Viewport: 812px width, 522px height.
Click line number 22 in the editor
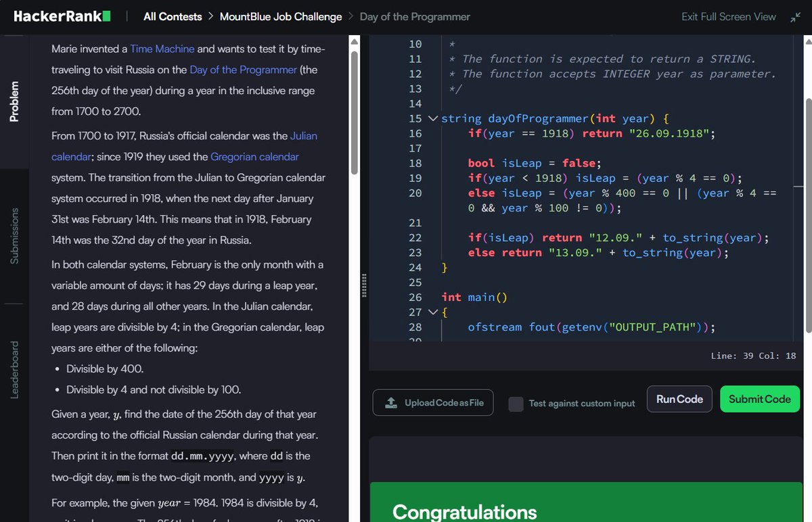415,237
